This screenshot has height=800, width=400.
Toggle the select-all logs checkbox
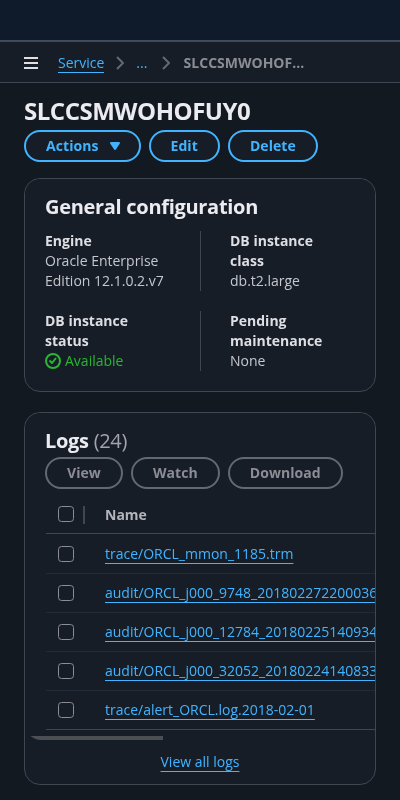coord(66,514)
